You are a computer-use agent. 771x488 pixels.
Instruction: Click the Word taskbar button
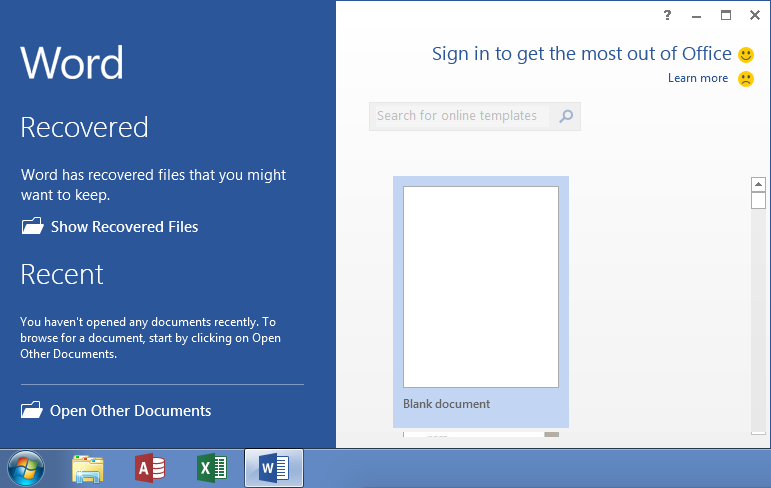coord(274,468)
